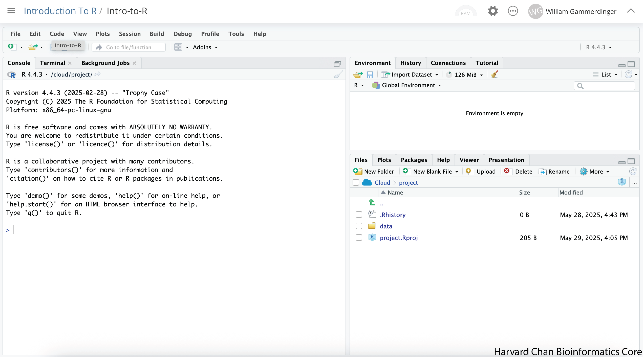This screenshot has height=358, width=644.
Task: Click the clear environment objects broom icon
Action: click(x=495, y=75)
